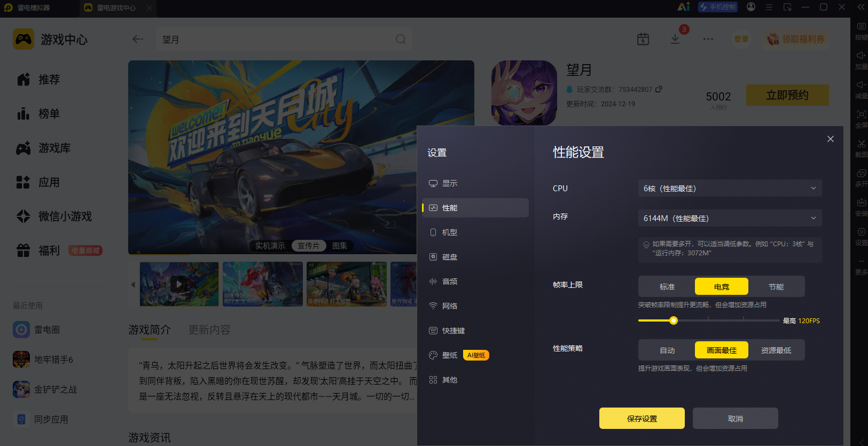The image size is (868, 446).
Task: Open 显示 display settings
Action: [x=475, y=183]
